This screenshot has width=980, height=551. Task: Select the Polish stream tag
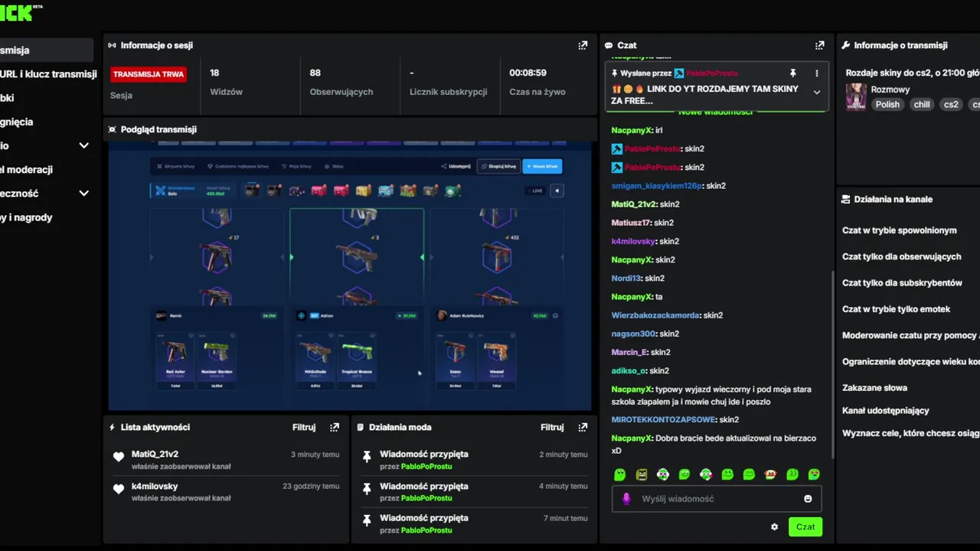tap(888, 105)
